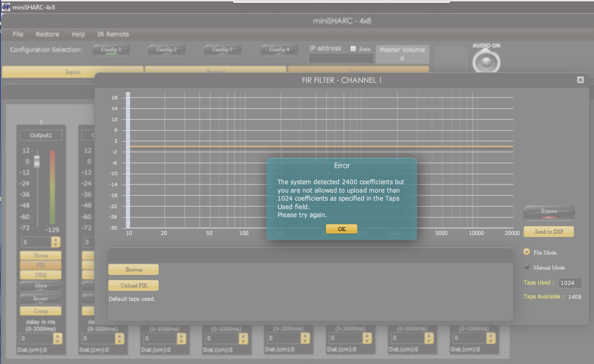Toggle Invert on the Output1 channel

41,299
